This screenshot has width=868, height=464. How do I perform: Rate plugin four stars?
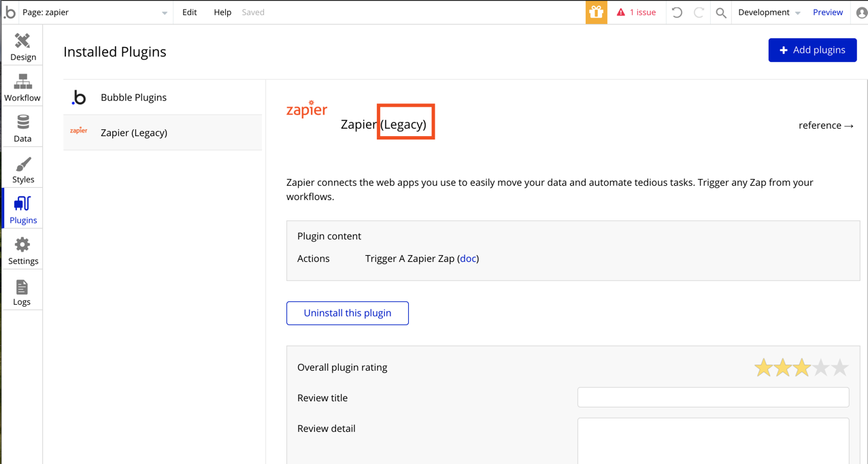(821, 368)
